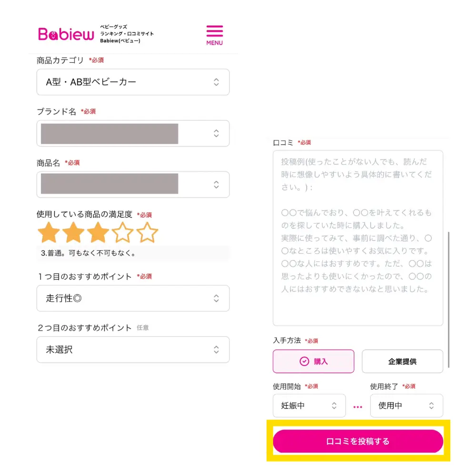
Task: Click the Babiew logo
Action: click(66, 34)
